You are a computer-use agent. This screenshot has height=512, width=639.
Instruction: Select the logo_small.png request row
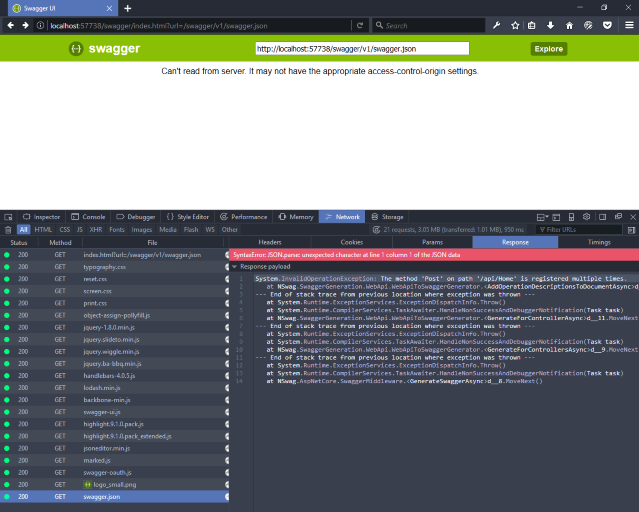(115, 484)
